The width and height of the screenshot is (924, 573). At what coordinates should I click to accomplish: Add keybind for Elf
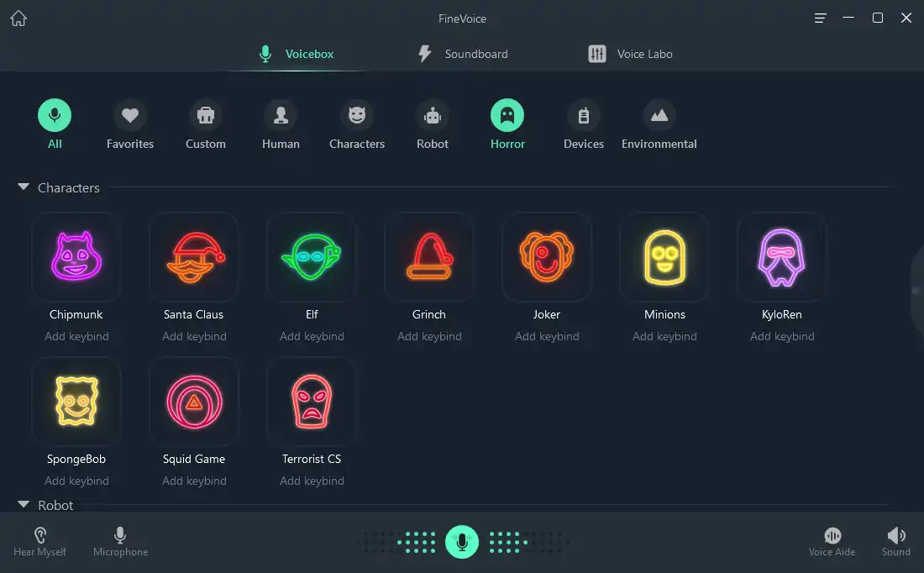pyautogui.click(x=312, y=336)
